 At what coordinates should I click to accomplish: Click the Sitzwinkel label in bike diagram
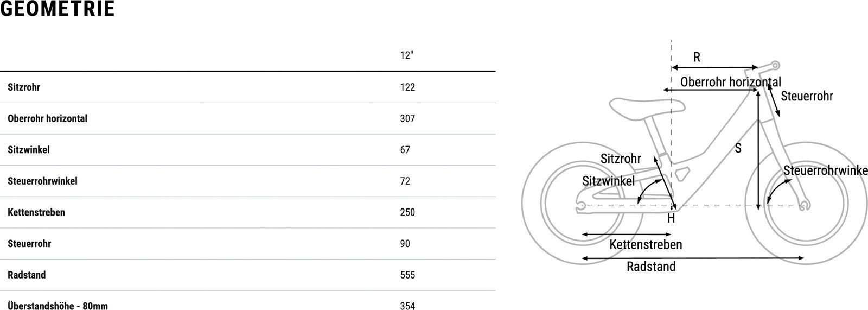tap(608, 181)
